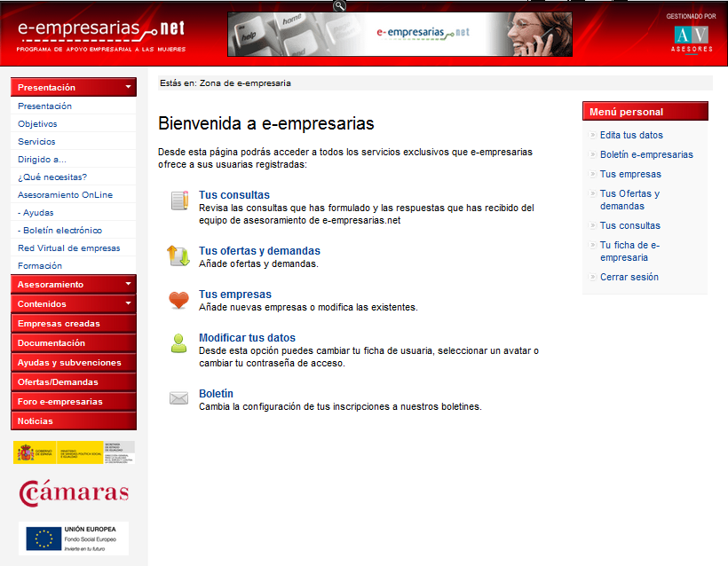Click Tu ficha de e-empresaria link
Viewport: 728px width, 566px height.
[629, 251]
